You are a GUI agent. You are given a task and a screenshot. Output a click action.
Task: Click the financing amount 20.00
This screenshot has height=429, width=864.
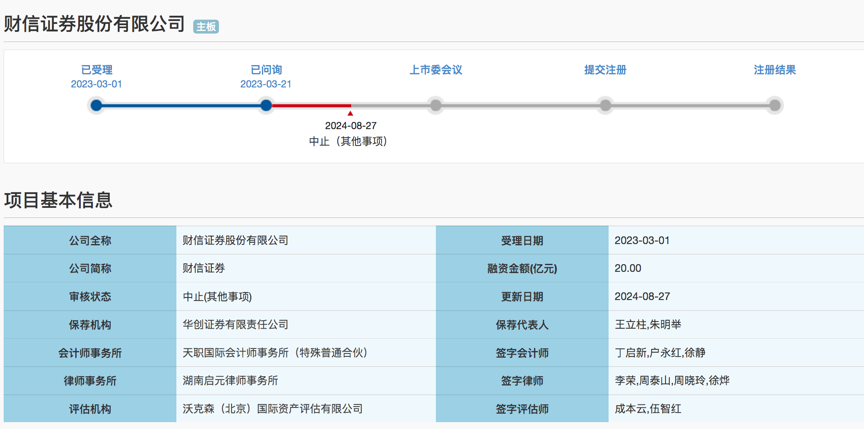[x=628, y=268]
